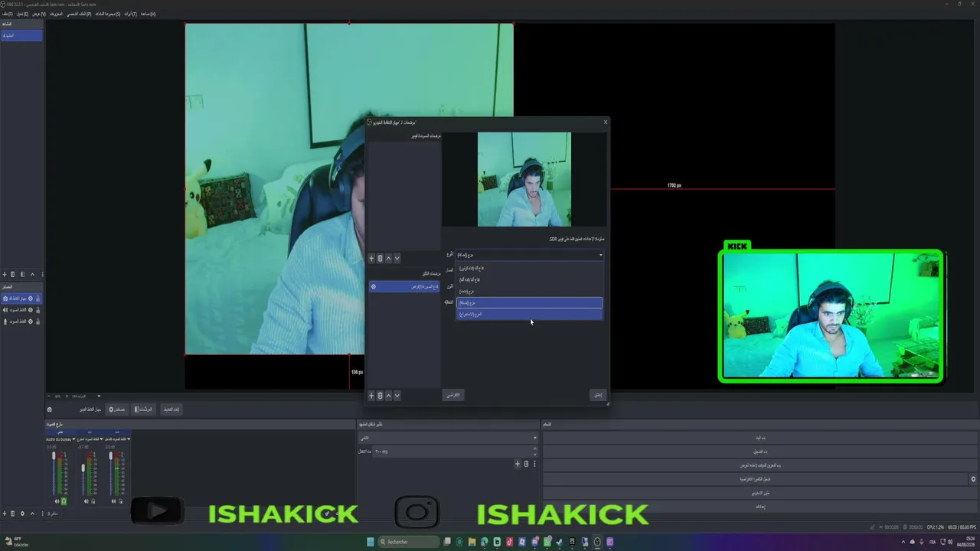980x551 pixels.
Task: Move audio/video filter up in the dialog
Action: [x=388, y=258]
